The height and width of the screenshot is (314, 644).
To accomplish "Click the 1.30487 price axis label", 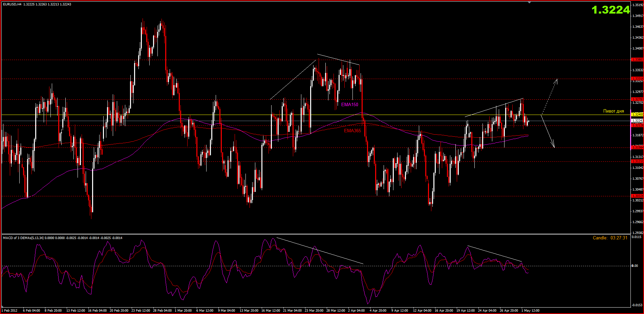I will click(638, 189).
